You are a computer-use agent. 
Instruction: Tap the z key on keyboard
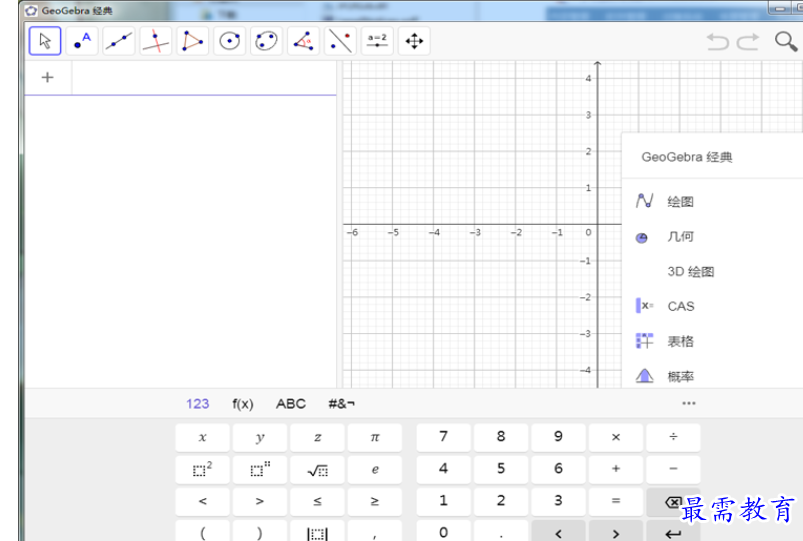tap(317, 438)
